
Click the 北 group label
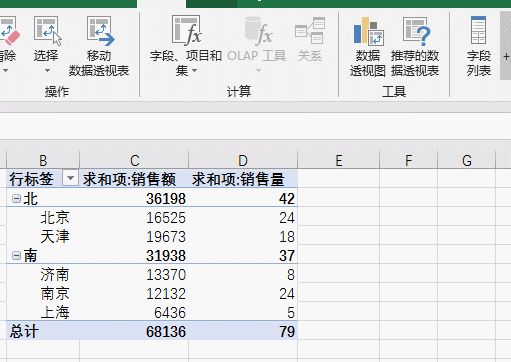[31, 199]
